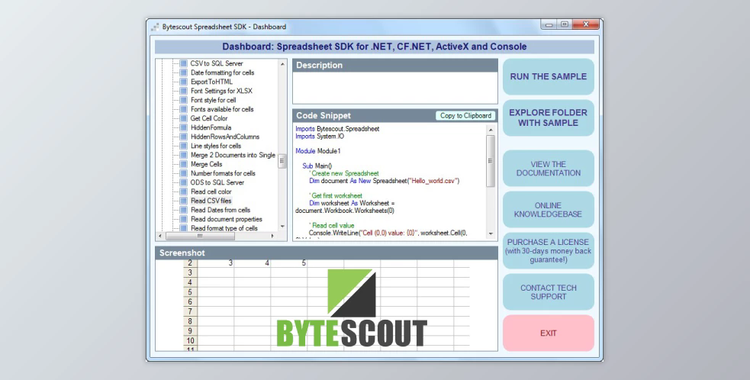Click the icon beside Get Cell Color
The width and height of the screenshot is (750, 380).
coord(183,118)
